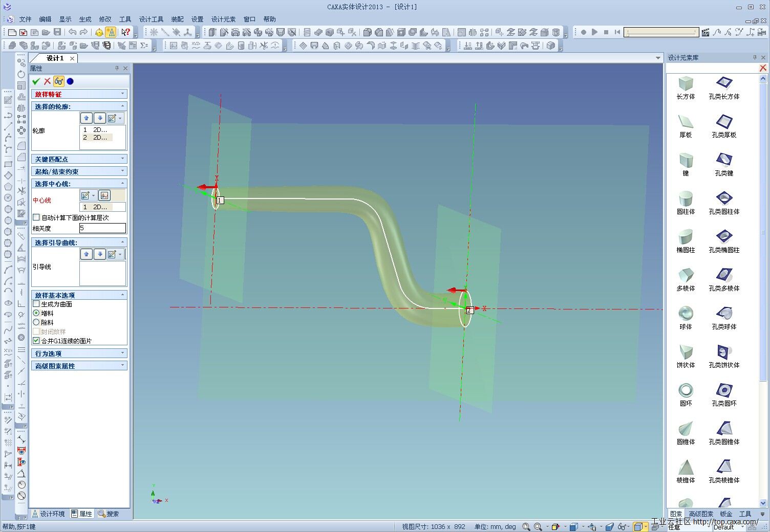
Task: Move guide curve up in 引导线 list
Action: click(x=86, y=254)
